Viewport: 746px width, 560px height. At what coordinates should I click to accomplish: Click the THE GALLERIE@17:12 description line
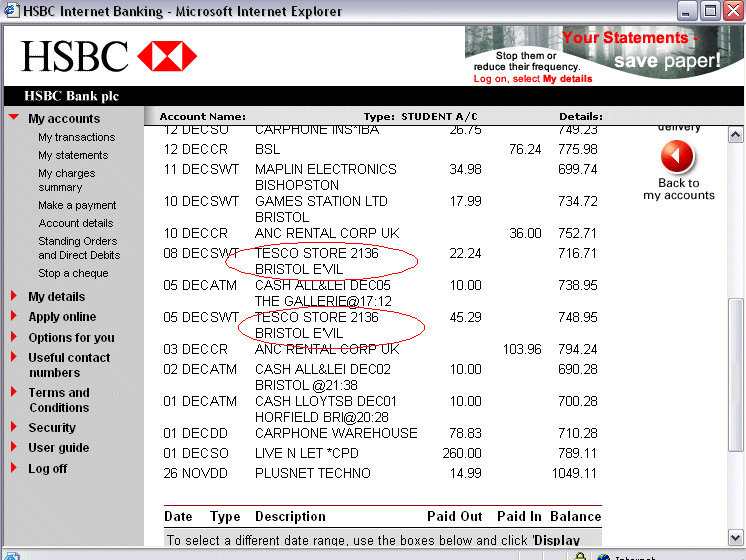[x=323, y=301]
